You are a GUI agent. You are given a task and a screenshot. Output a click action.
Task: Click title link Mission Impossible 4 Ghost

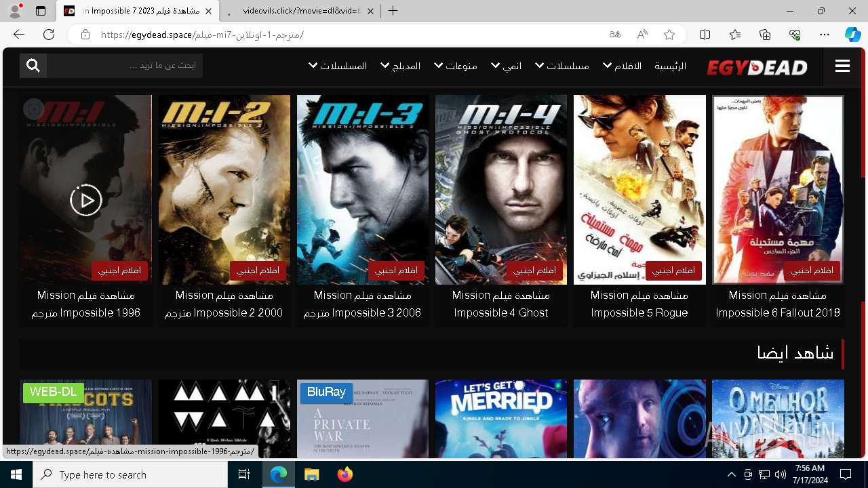pyautogui.click(x=501, y=304)
